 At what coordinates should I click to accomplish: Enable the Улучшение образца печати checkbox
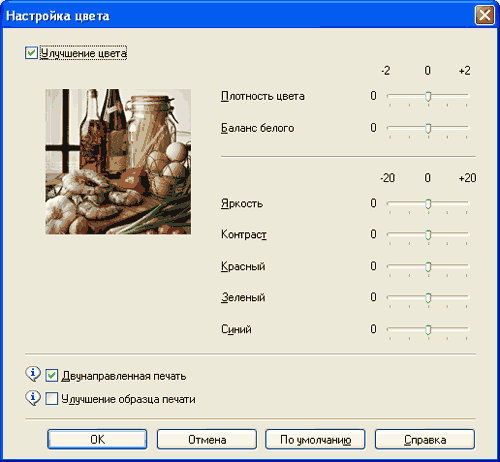point(52,399)
